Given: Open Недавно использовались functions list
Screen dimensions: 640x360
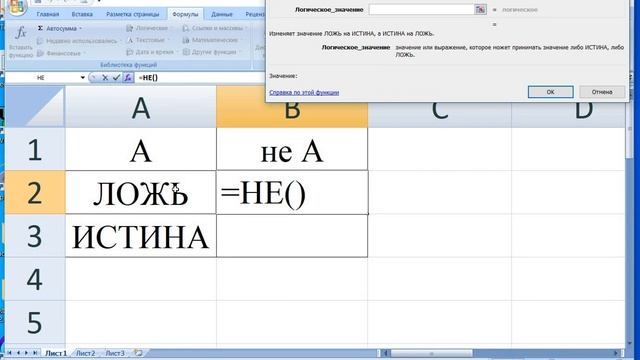Looking at the screenshot, I should 78,41.
